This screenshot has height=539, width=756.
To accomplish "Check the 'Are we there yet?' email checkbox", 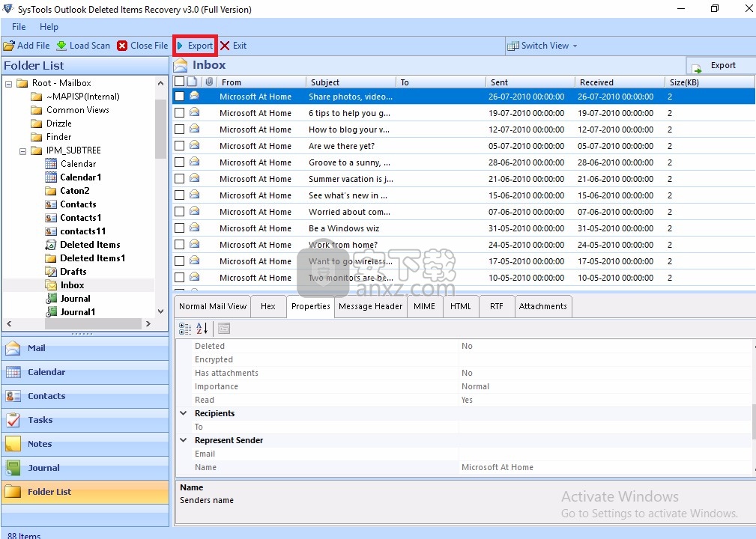I will pyautogui.click(x=179, y=145).
